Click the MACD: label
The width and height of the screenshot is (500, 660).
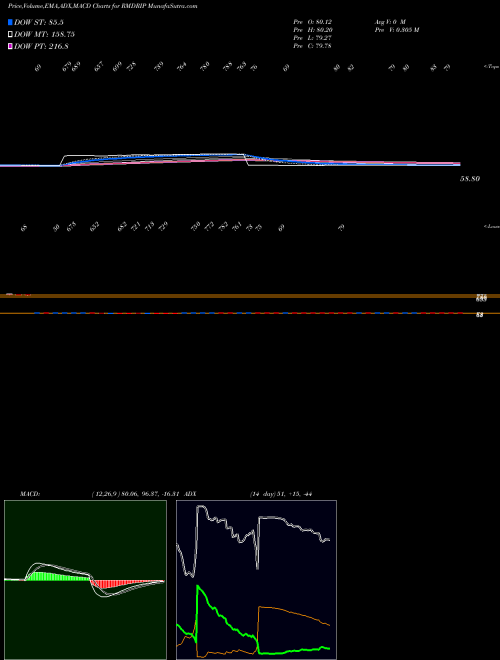29,494
